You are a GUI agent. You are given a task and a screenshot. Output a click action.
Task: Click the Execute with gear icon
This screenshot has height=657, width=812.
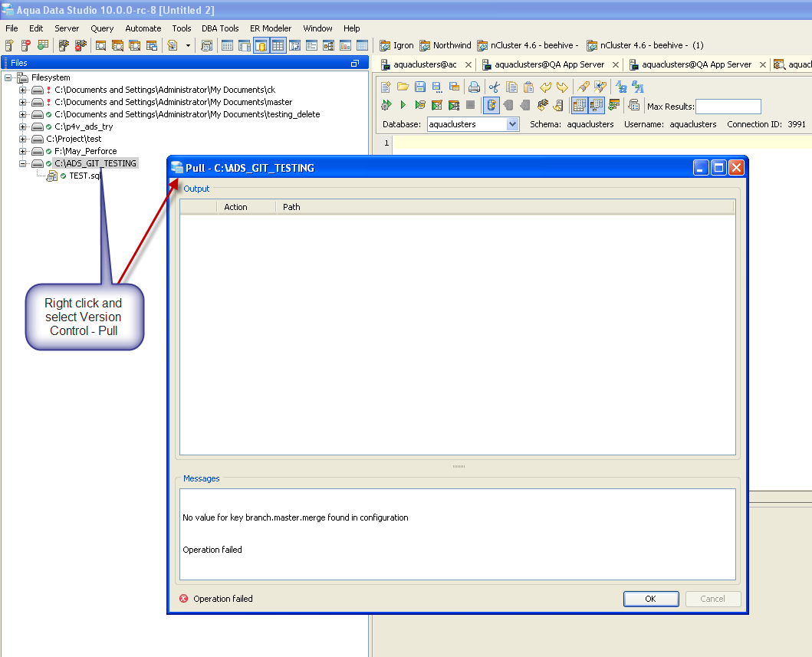[x=386, y=105]
